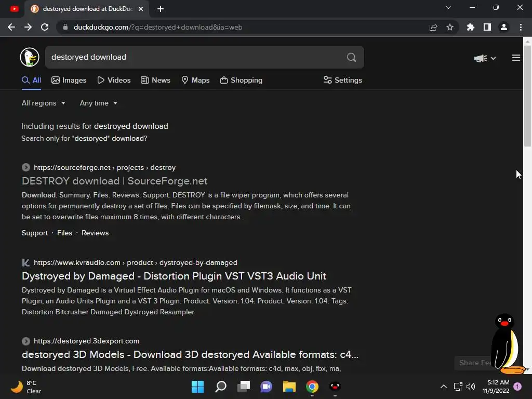This screenshot has width=532, height=399.
Task: Click the destroyed download suggestion link
Action: pyautogui.click(x=131, y=126)
